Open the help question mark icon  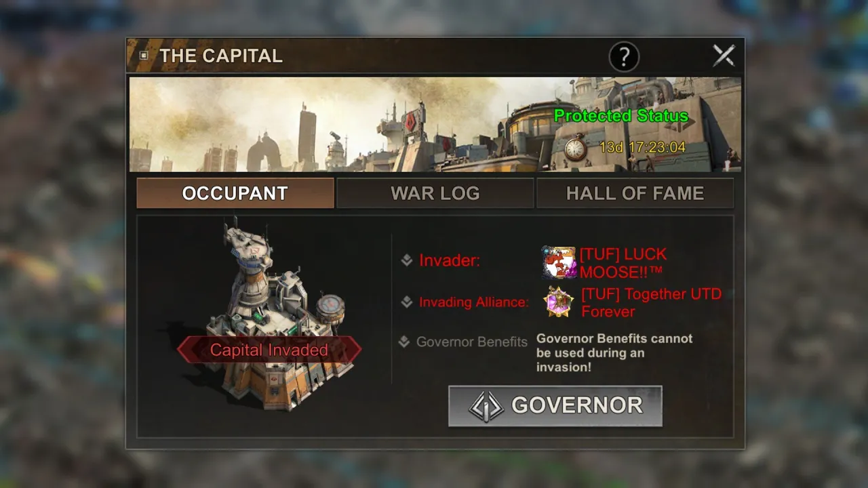tap(624, 56)
